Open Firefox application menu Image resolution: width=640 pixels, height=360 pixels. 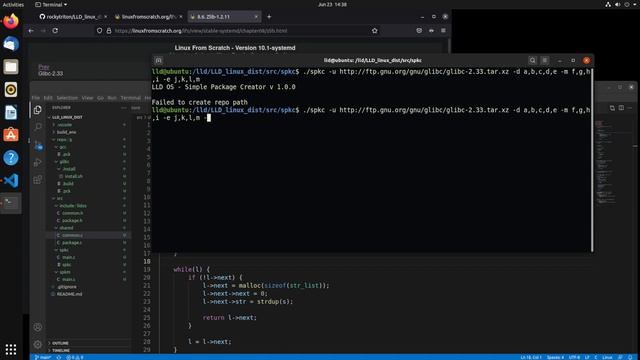pos(443,31)
